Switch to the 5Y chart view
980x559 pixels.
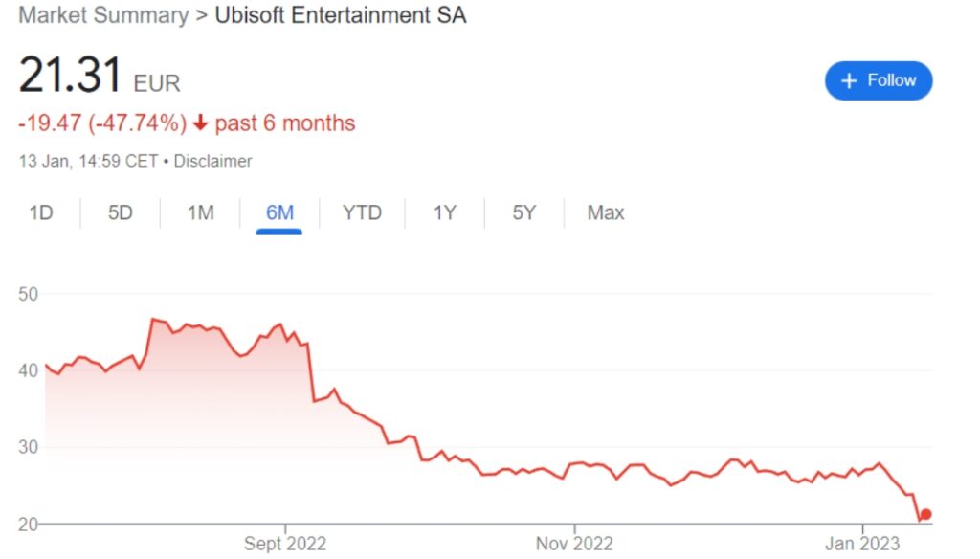pyautogui.click(x=523, y=212)
